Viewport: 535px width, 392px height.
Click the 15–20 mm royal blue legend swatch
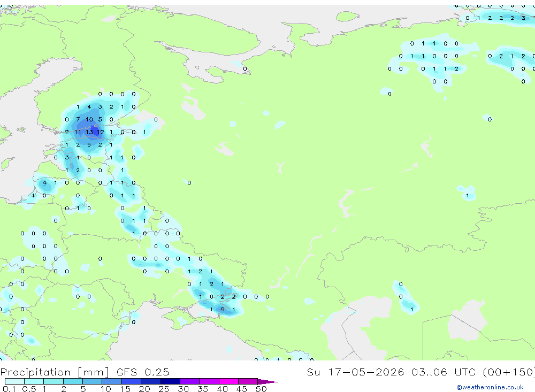(x=131, y=381)
